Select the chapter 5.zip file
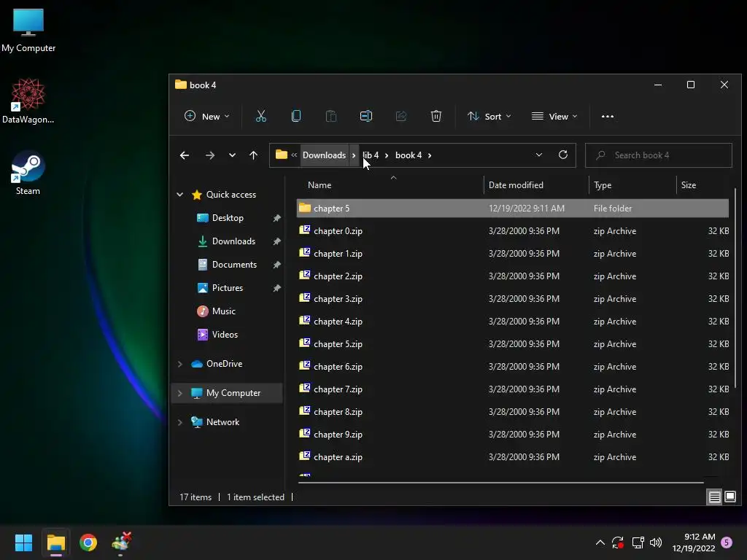This screenshot has height=560, width=747. (x=513, y=344)
